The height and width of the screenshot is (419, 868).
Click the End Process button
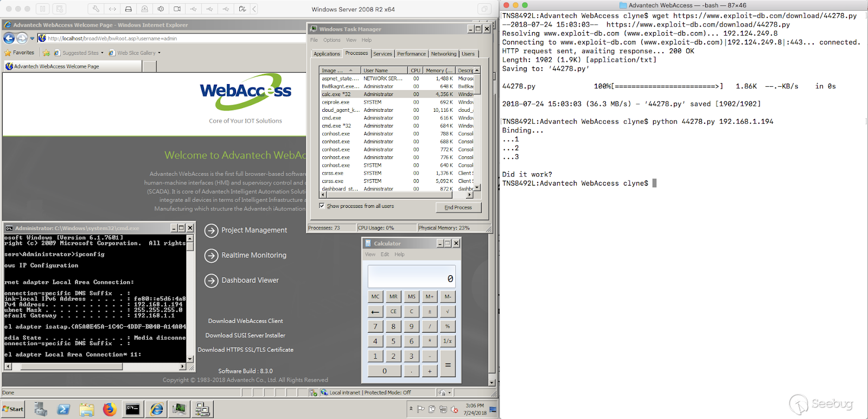pyautogui.click(x=458, y=207)
